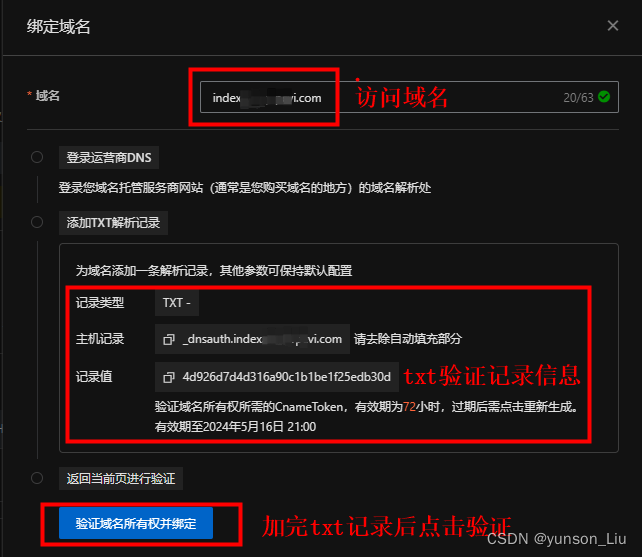Click the 为域名添加一条解析记录 instruction text
Viewport: 642px width, 557px height.
(214, 271)
